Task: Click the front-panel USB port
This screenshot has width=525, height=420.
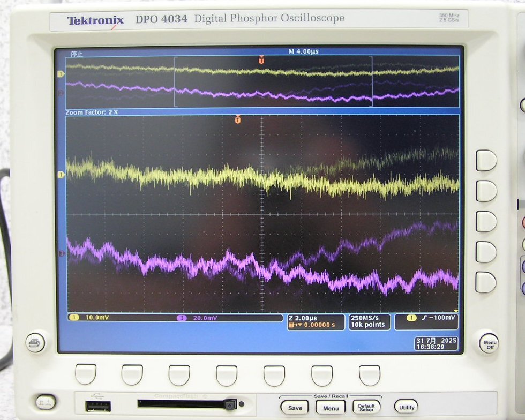Action: (98, 406)
